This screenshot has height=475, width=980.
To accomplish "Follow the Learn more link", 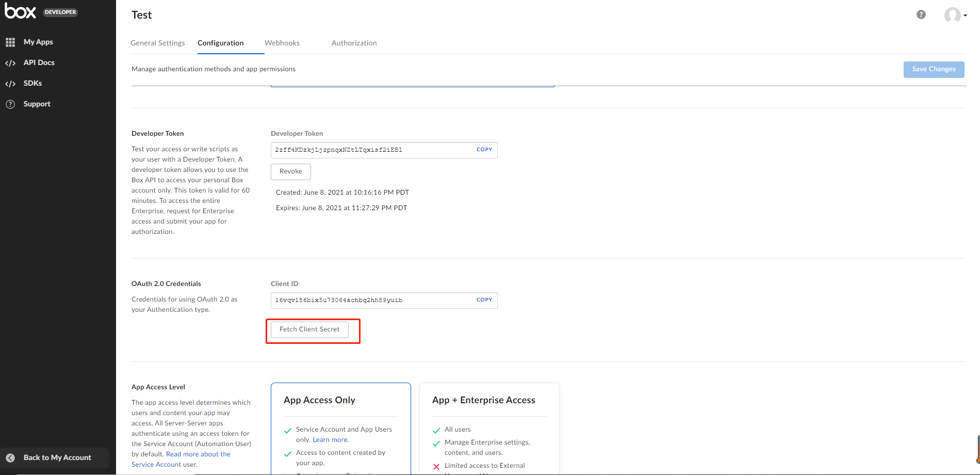I will point(331,440).
